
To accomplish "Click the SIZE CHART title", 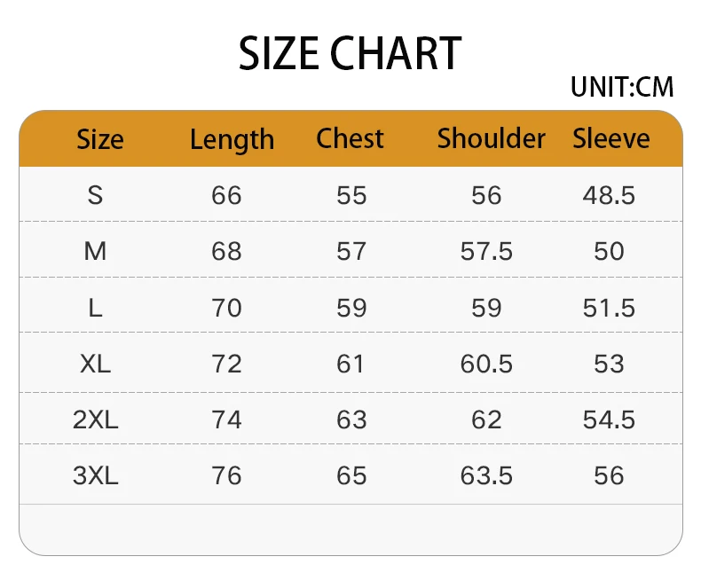I will [x=350, y=54].
